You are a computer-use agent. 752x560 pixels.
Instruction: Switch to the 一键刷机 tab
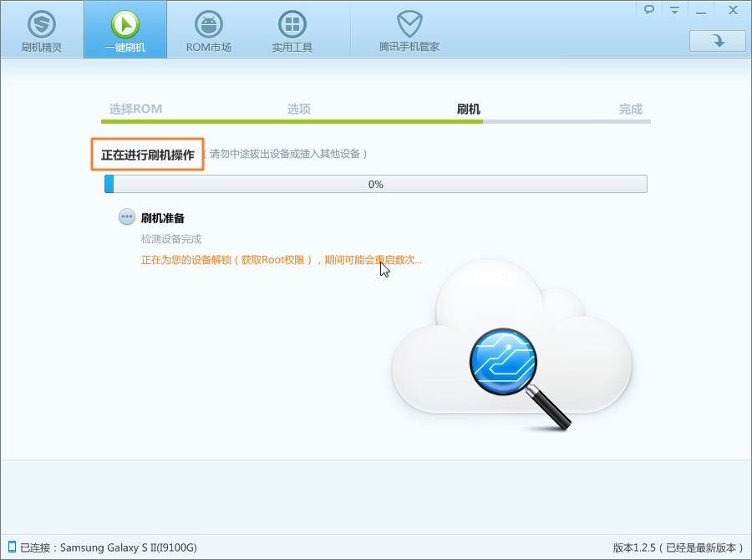(x=125, y=30)
